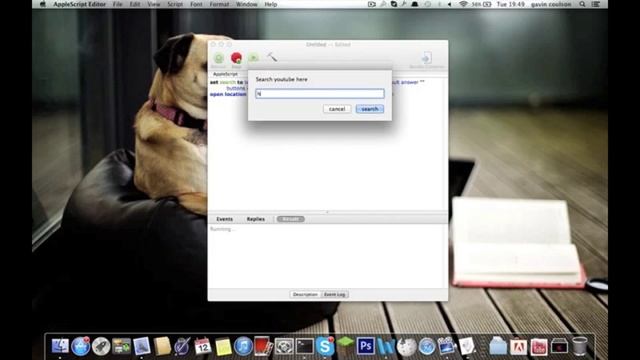Open the File menu

click(x=118, y=4)
